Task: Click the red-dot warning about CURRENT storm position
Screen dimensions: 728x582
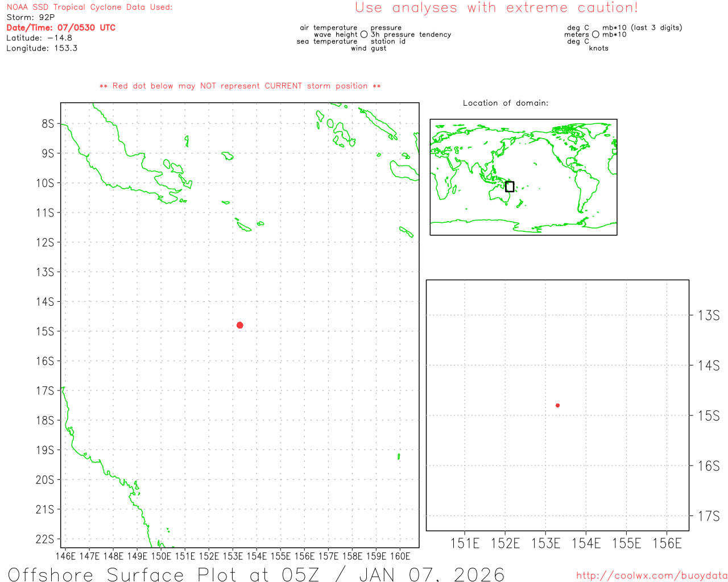Action: click(x=240, y=86)
